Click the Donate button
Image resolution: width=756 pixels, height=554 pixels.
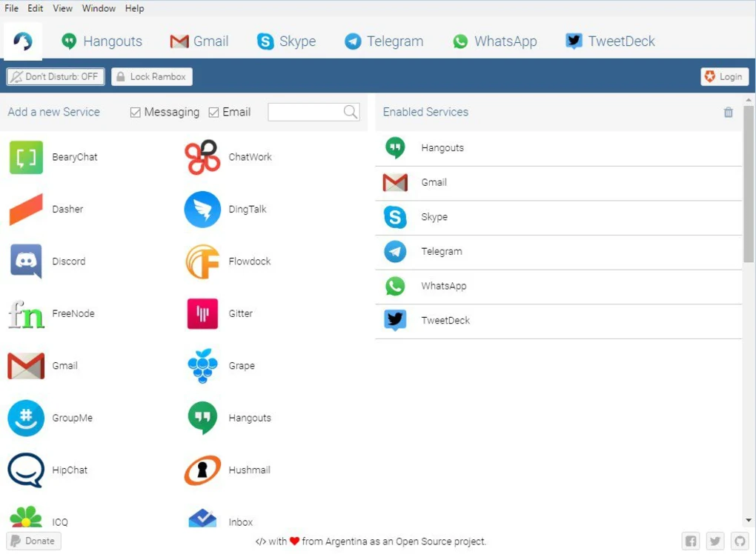click(x=33, y=541)
